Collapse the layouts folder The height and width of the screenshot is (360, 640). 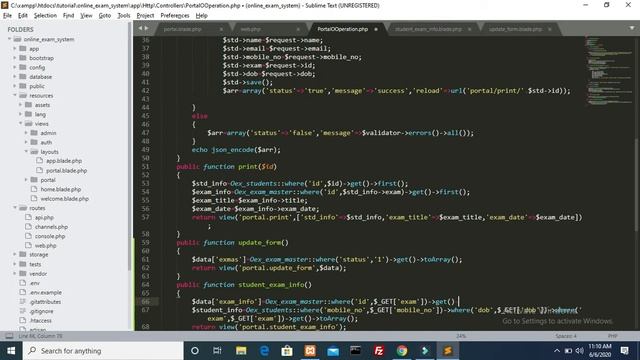[x=27, y=152]
